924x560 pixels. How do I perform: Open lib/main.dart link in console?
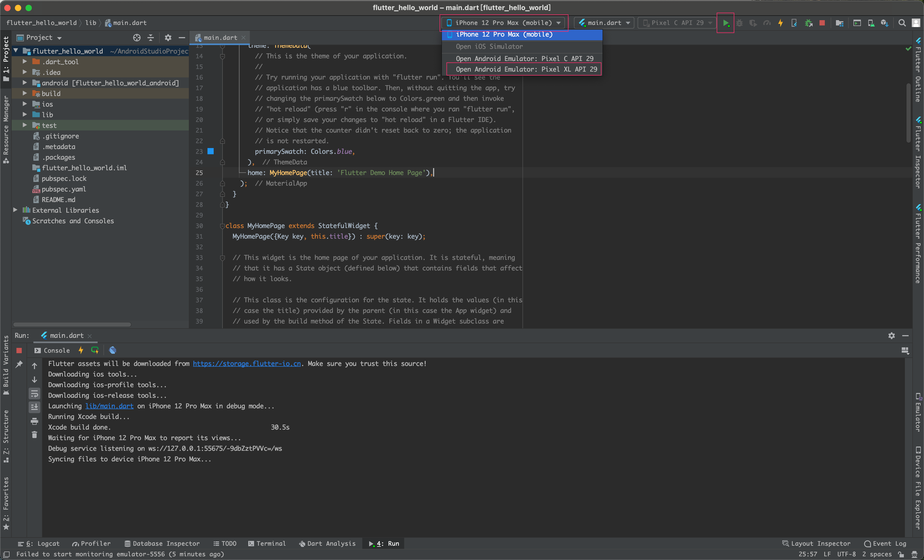109,406
